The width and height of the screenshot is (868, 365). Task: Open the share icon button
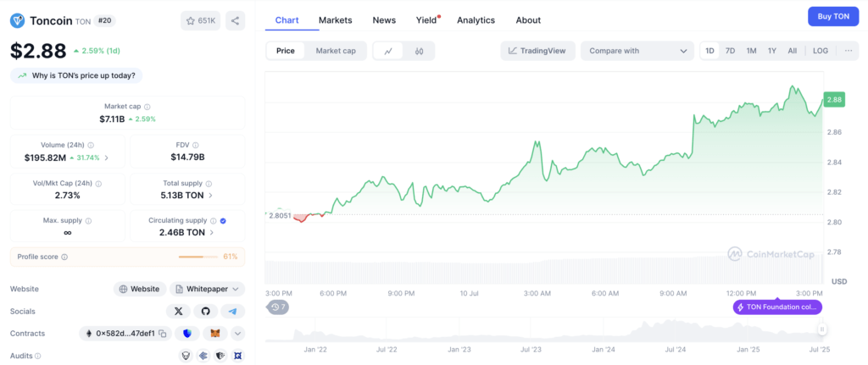tap(236, 21)
